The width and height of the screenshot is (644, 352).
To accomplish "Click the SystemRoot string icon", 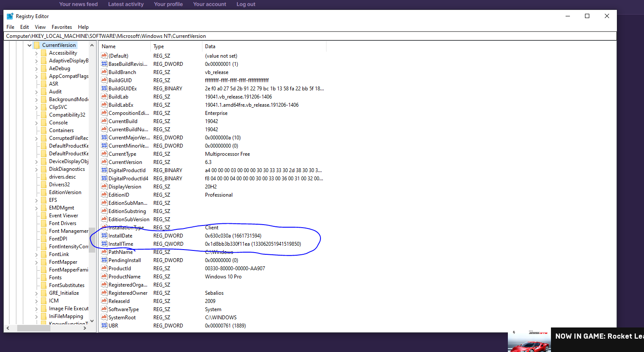I will tap(104, 317).
